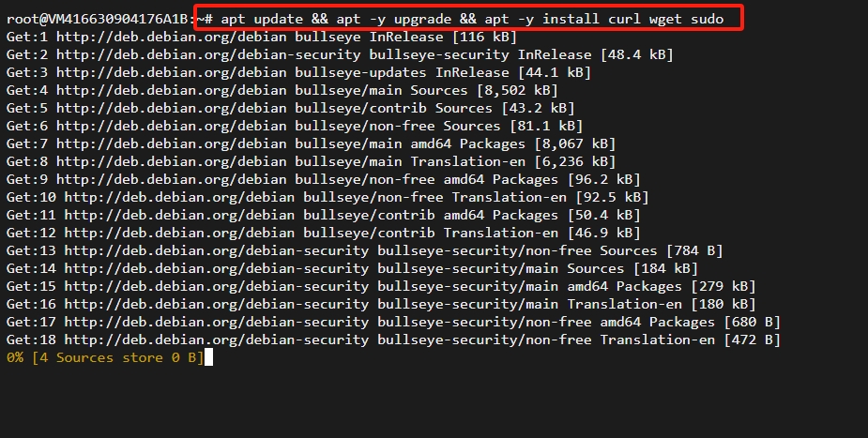
Task: Click the "[784 B]" size text
Action: click(x=694, y=250)
